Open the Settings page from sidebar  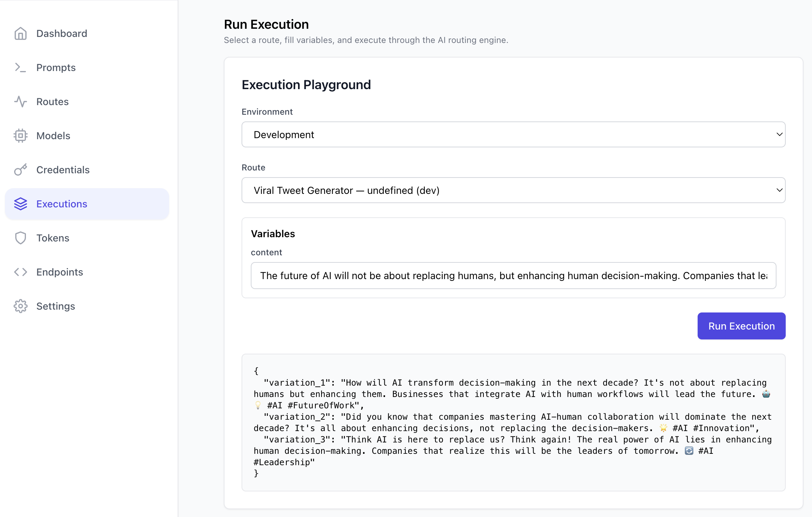point(55,306)
